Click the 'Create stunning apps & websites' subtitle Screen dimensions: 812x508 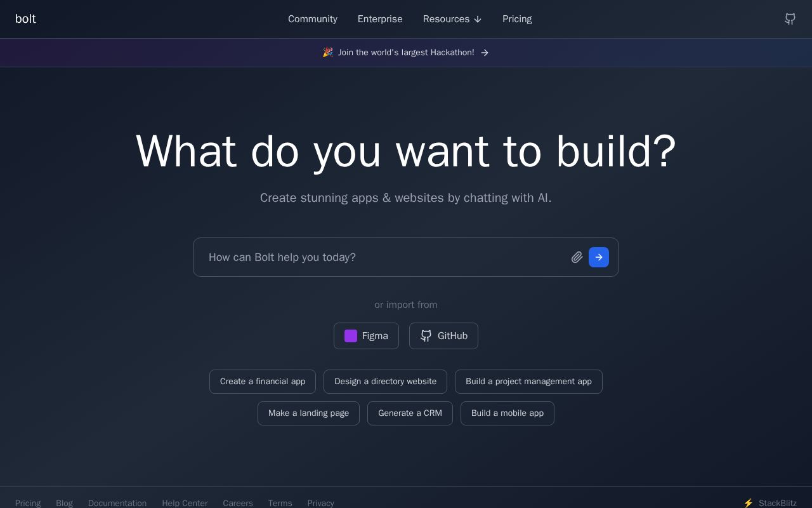406,198
